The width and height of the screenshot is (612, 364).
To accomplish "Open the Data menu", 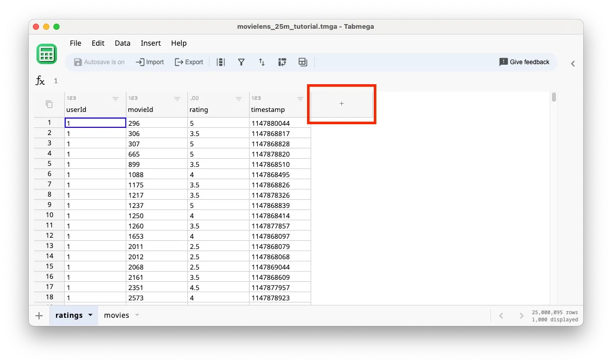I will [x=122, y=43].
